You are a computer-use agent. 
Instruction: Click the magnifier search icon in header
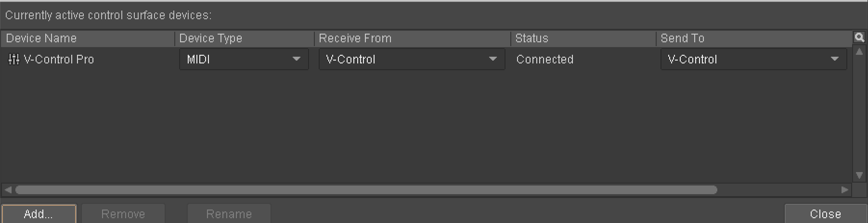pos(859,37)
